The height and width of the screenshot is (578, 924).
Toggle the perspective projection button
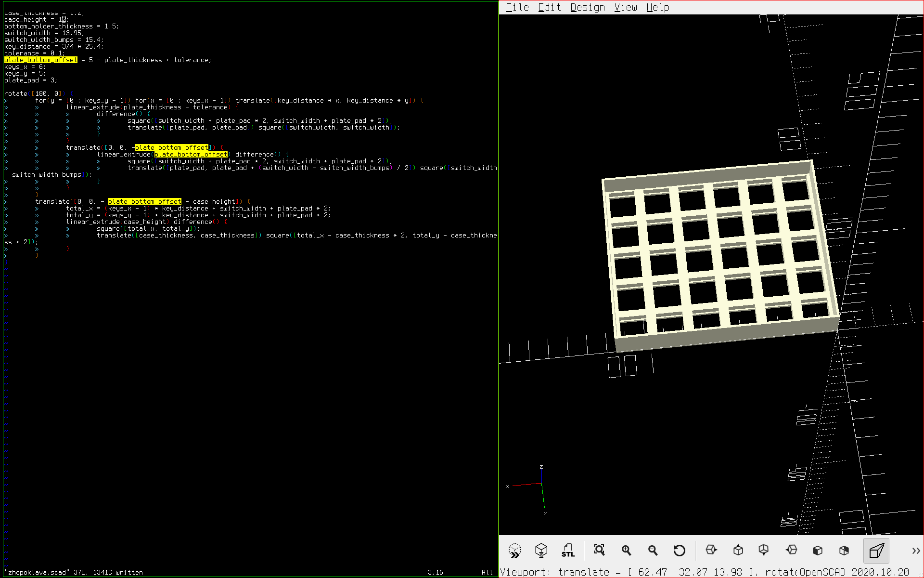click(x=876, y=550)
